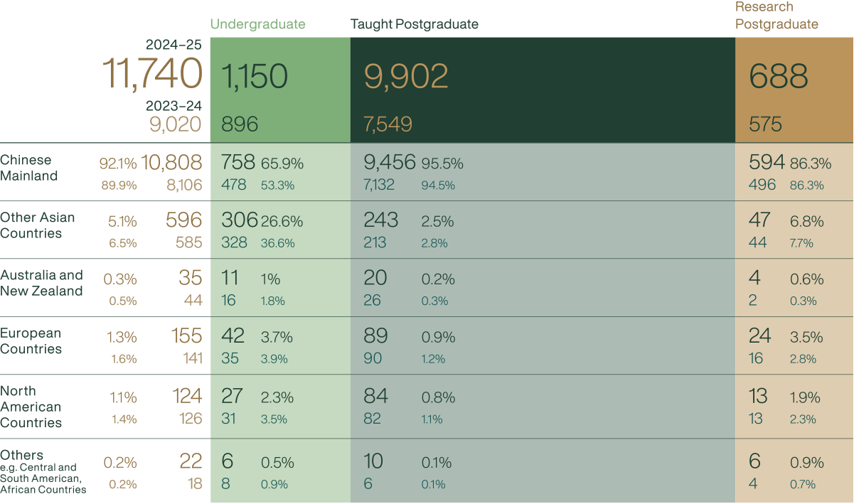Click the 1,150 undergraduate total
This screenshot has height=504, width=854.
click(x=255, y=76)
